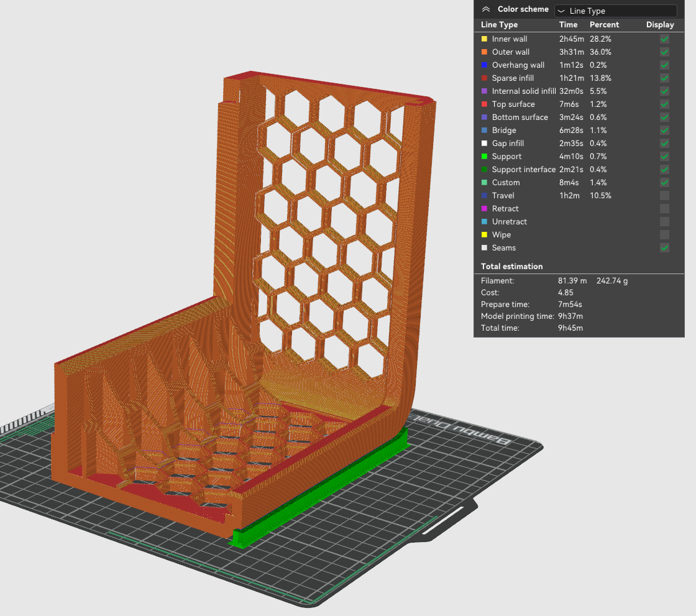This screenshot has height=616, width=696.
Task: Click the Retract magenta swatch
Action: point(484,209)
